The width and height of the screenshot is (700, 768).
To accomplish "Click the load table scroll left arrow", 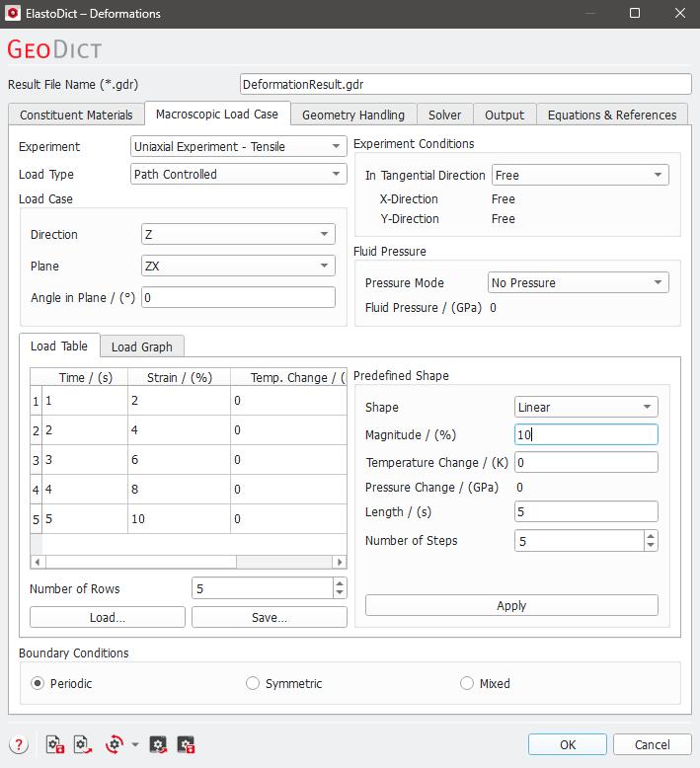I will point(38,562).
